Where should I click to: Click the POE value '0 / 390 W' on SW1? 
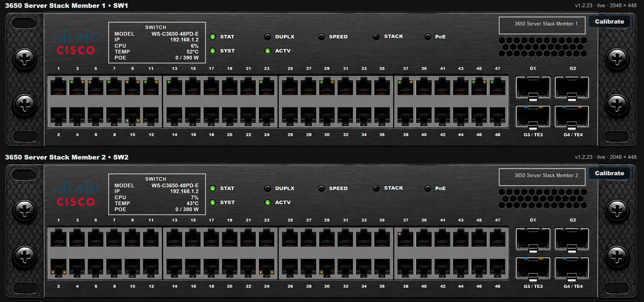187,58
